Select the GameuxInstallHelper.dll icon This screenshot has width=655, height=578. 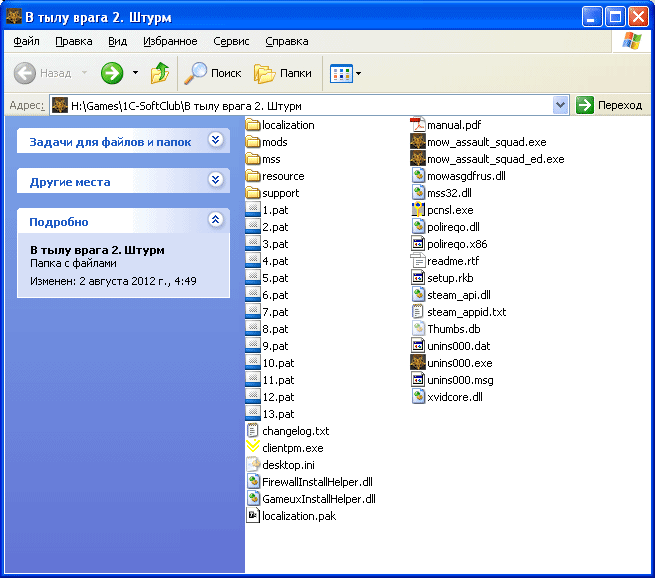(x=253, y=499)
